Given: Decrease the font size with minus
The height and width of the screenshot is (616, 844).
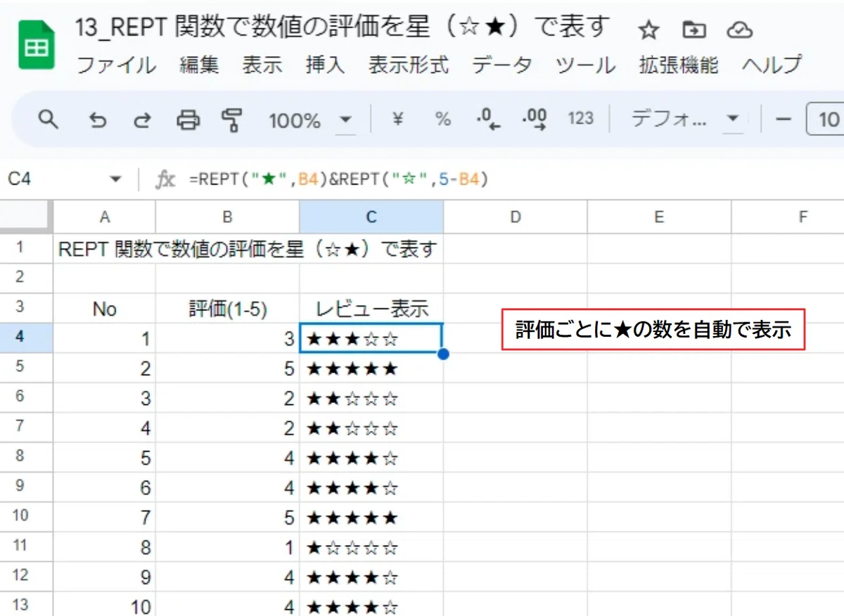Looking at the screenshot, I should coord(784,120).
